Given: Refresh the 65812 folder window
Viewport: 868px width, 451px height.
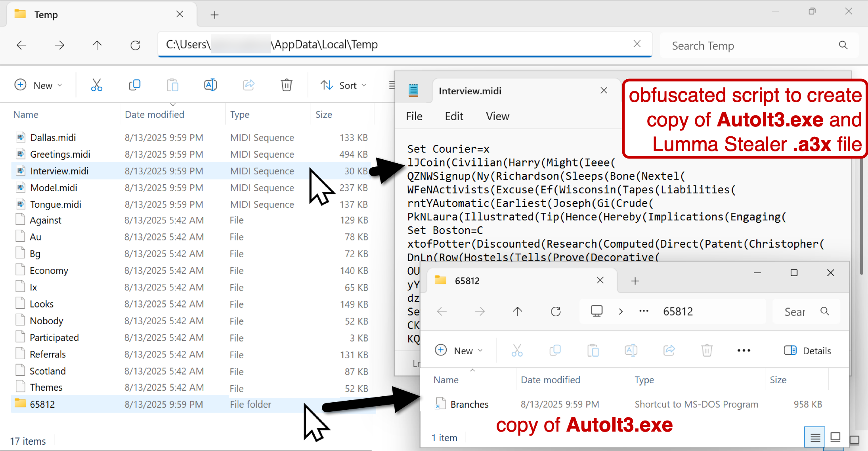Looking at the screenshot, I should click(x=556, y=311).
